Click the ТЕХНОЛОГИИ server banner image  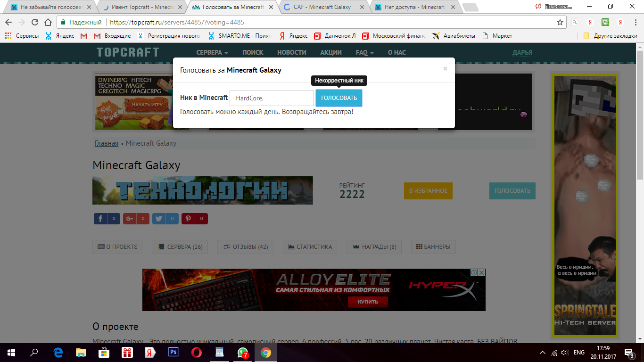[x=203, y=190]
